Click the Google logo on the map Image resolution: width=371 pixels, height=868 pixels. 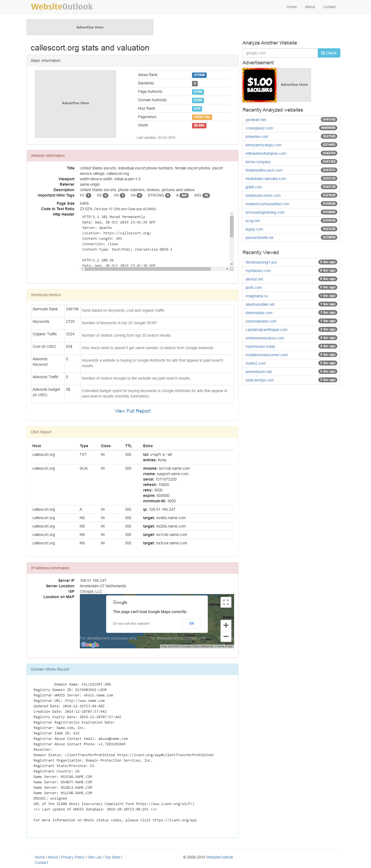tap(90, 645)
